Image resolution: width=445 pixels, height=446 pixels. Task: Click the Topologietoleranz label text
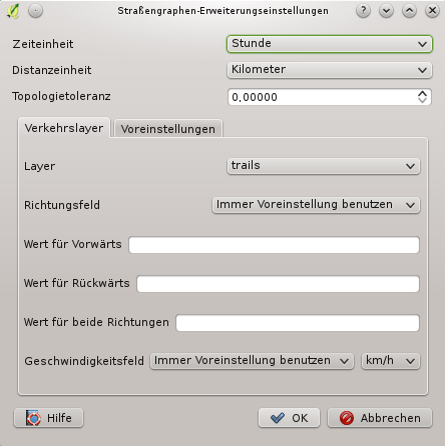pyautogui.click(x=61, y=96)
